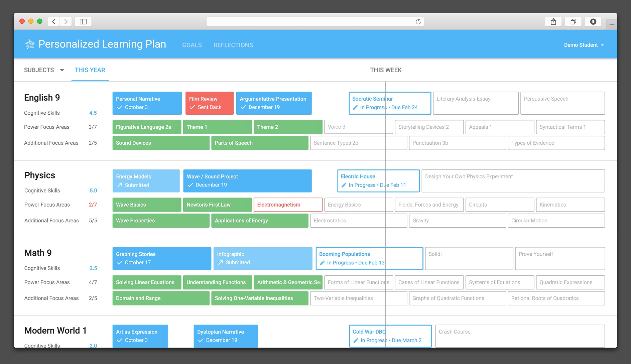Toggle the browser sidebar panel icon

[x=83, y=22]
